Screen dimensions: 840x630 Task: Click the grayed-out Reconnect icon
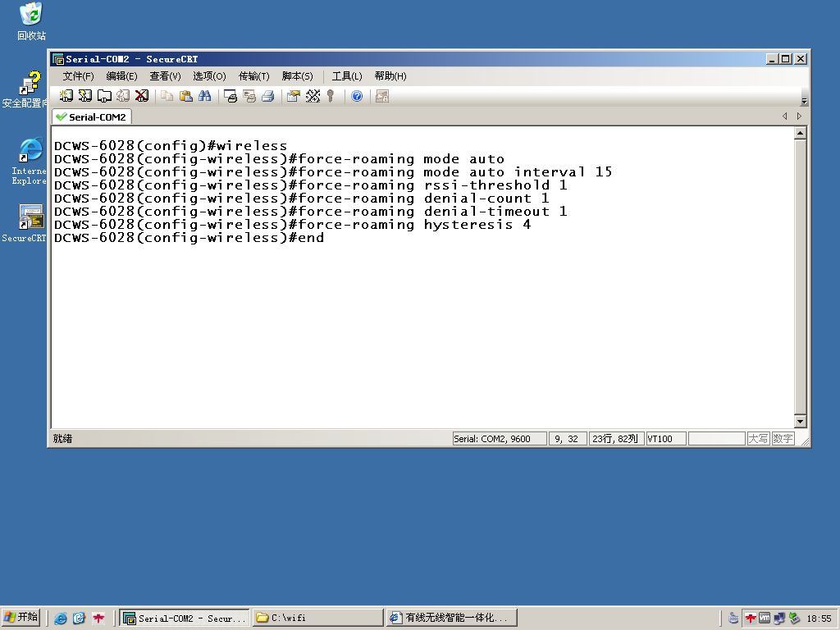point(123,96)
